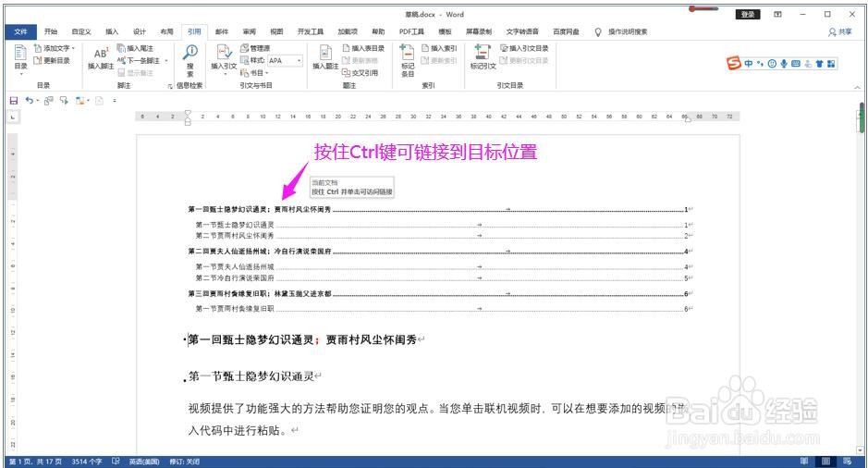The height and width of the screenshot is (468, 868).
Task: Switch to print layout view icon
Action: [x=825, y=461]
